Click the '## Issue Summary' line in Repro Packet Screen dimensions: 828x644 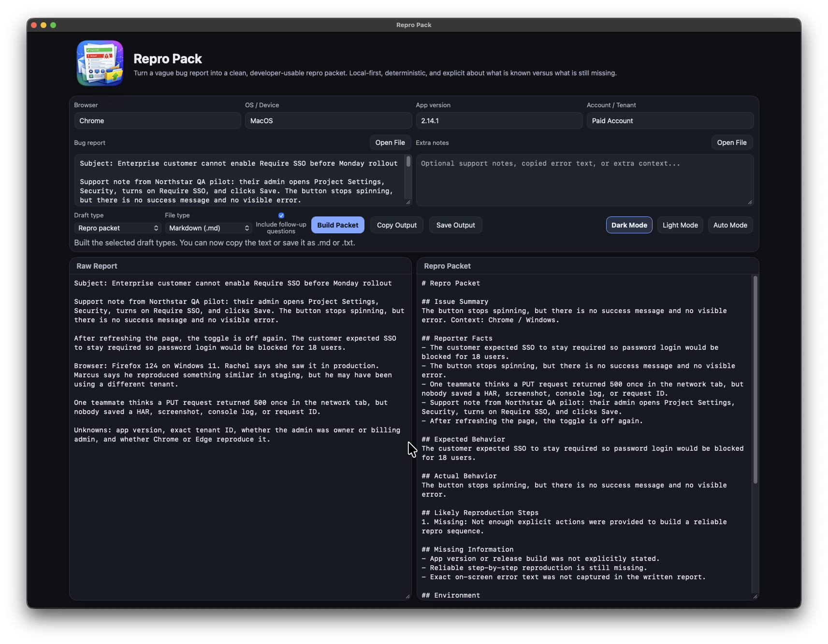tap(455, 301)
